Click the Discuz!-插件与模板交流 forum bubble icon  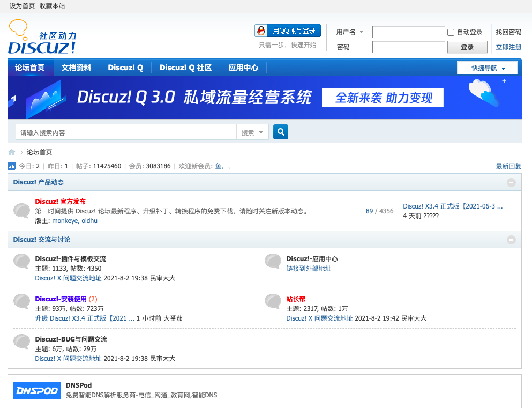pos(22,261)
